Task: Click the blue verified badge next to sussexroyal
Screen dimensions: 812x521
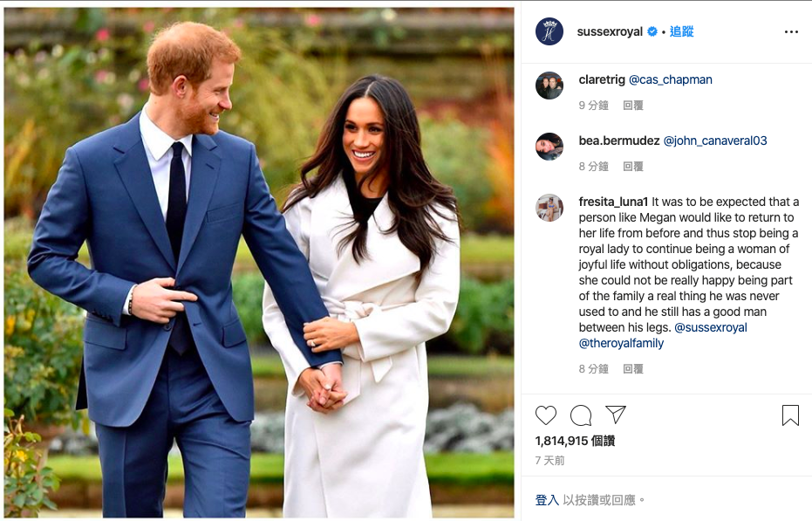Action: [x=652, y=31]
